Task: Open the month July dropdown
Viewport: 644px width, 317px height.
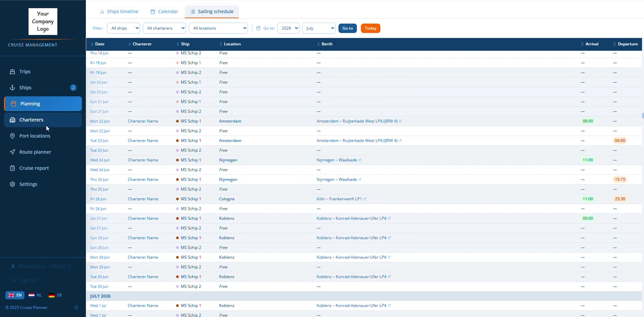Action: (319, 28)
